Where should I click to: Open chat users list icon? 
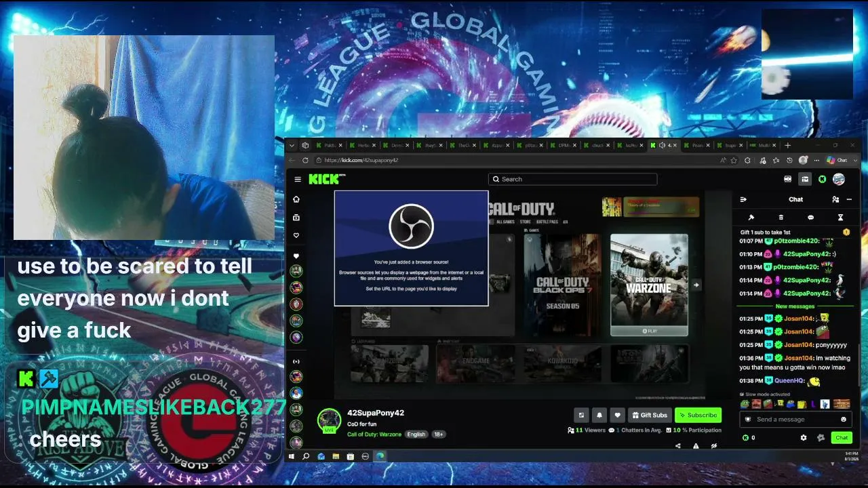click(835, 199)
